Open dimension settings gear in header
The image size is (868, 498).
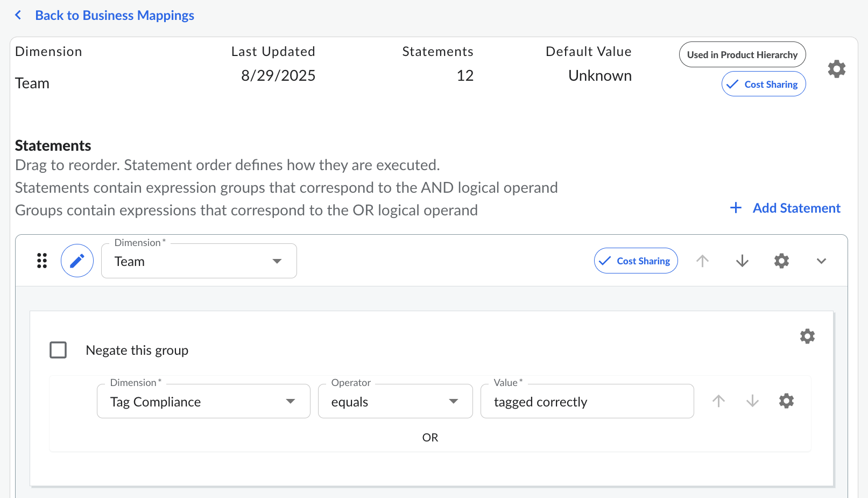coord(836,69)
